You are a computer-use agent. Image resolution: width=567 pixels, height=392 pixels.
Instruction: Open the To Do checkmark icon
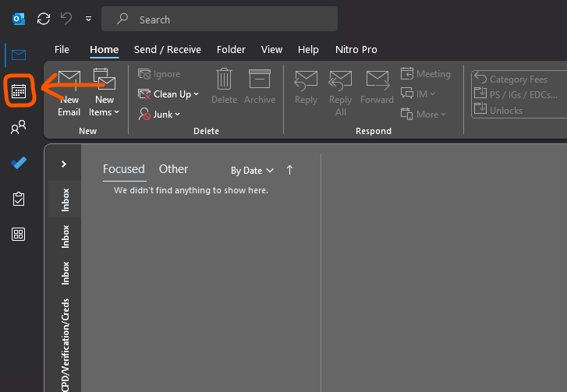tap(19, 163)
